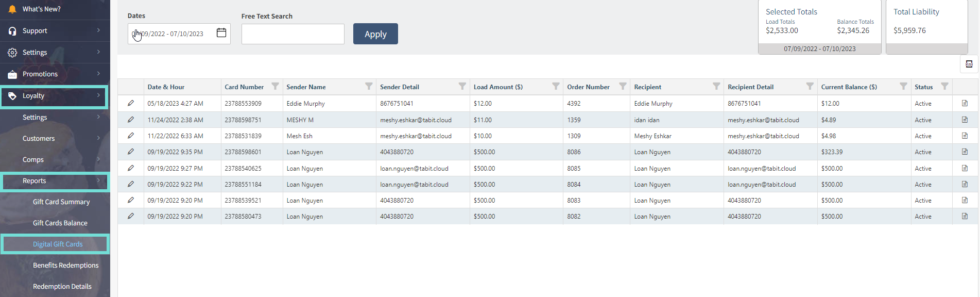The width and height of the screenshot is (980, 297).
Task: Open filter for Load Amount column
Action: click(x=556, y=86)
